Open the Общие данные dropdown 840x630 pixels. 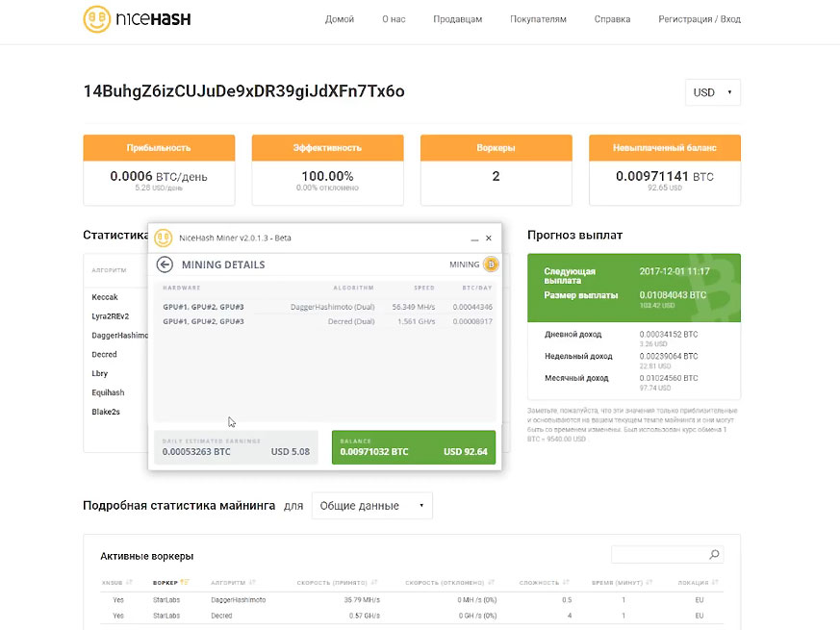pos(371,506)
